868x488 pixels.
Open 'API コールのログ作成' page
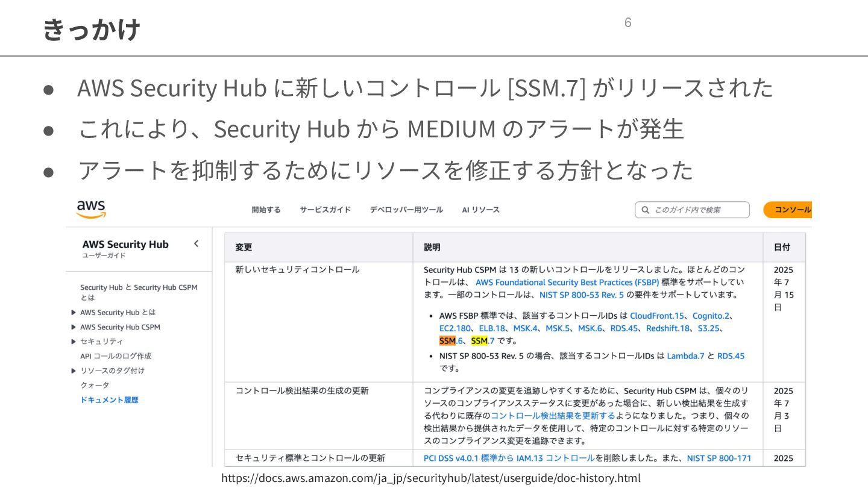click(116, 356)
